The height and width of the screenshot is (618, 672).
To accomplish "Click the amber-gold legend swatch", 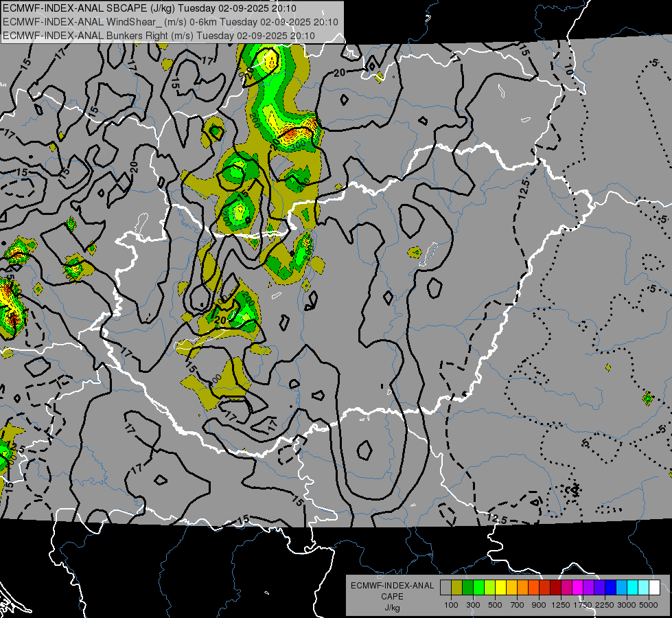I will point(511,587).
